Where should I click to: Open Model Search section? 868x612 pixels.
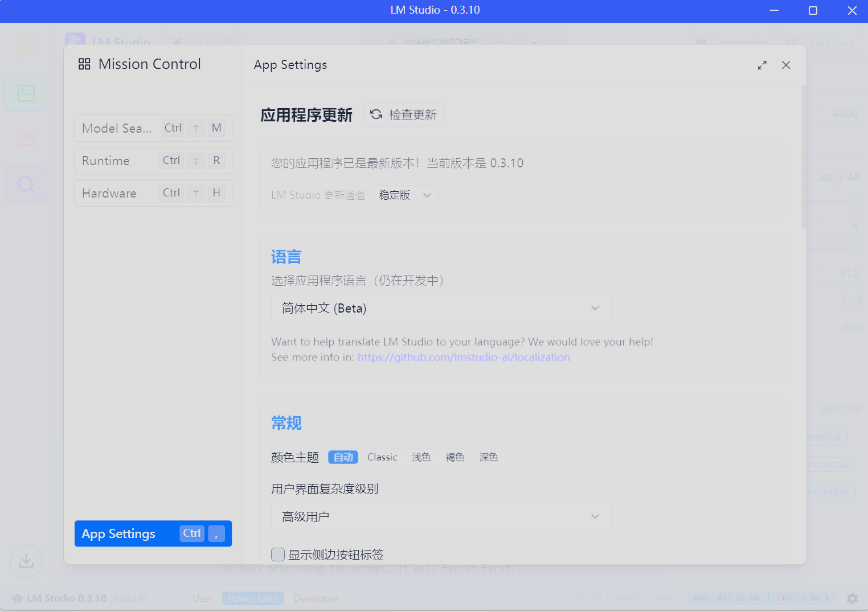point(153,128)
